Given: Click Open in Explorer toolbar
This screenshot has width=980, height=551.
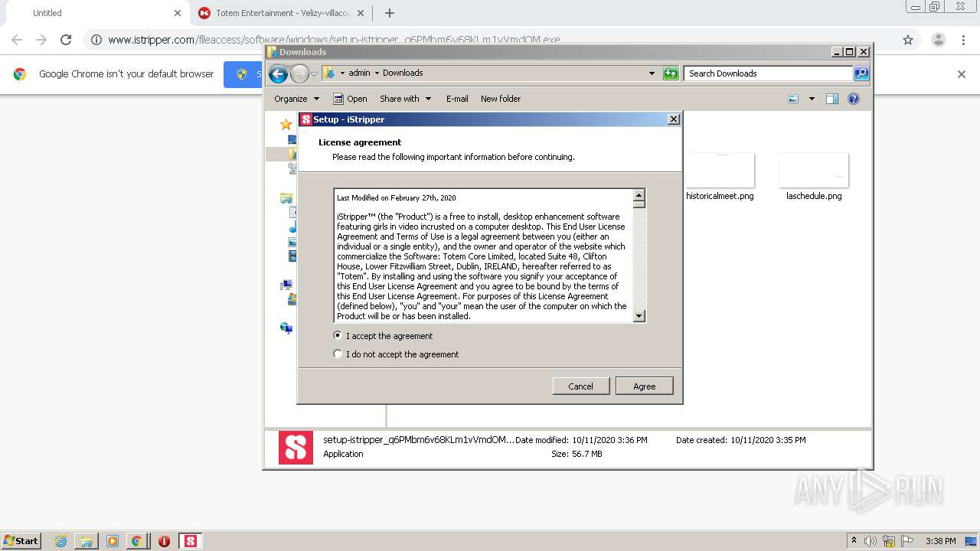Looking at the screenshot, I should [350, 99].
